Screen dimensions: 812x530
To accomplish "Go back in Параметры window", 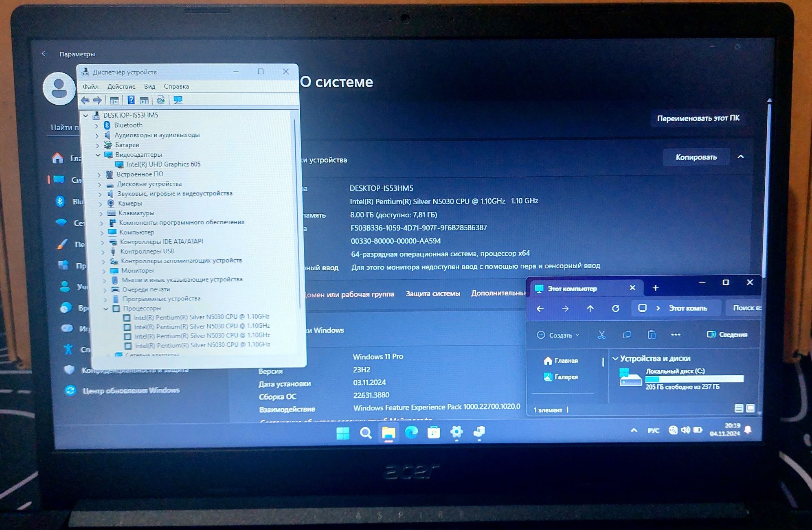I will (44, 54).
